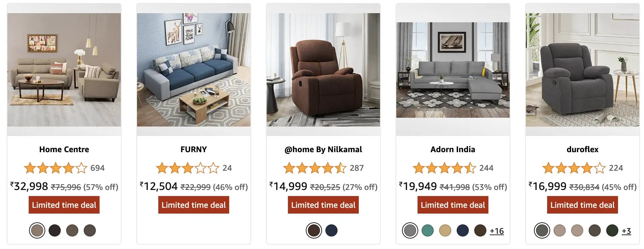The image size is (644, 249).
Task: Click the FURNY brand name
Action: [x=194, y=149]
